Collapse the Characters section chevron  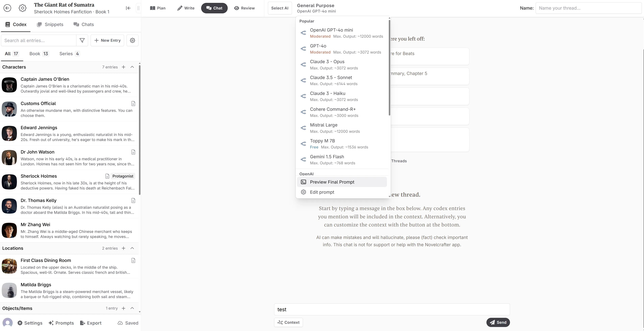click(x=132, y=67)
